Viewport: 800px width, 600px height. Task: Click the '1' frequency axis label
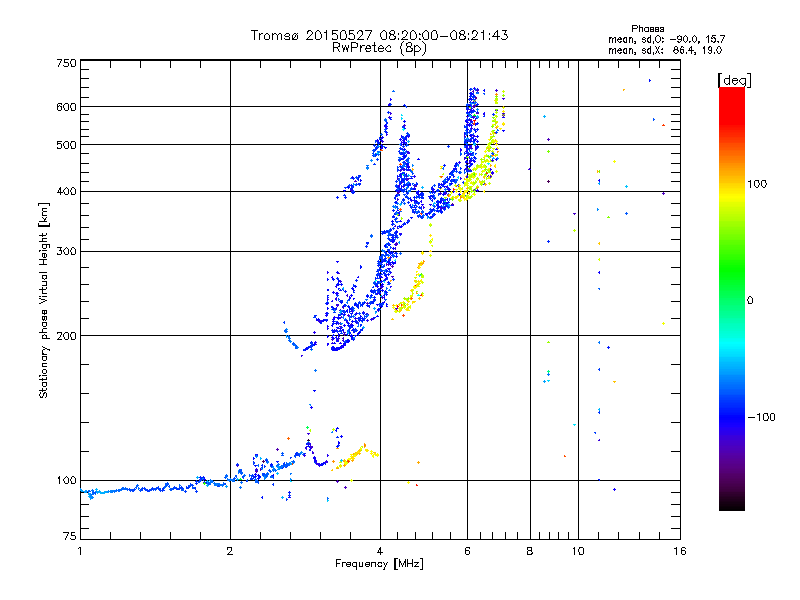pyautogui.click(x=80, y=551)
